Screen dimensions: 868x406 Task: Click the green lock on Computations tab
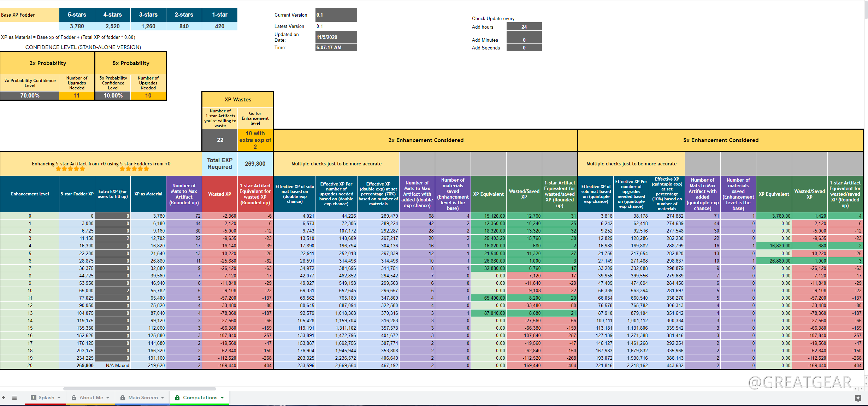pos(177,398)
